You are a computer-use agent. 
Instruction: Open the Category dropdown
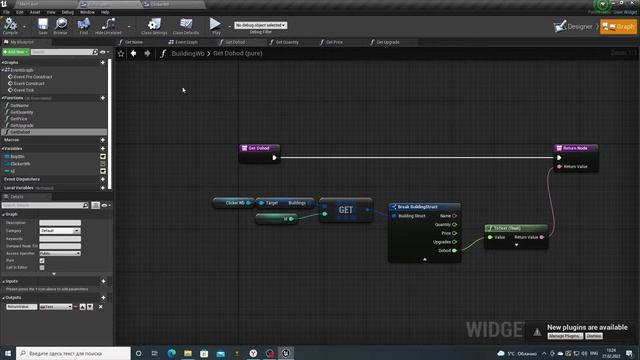click(60, 231)
